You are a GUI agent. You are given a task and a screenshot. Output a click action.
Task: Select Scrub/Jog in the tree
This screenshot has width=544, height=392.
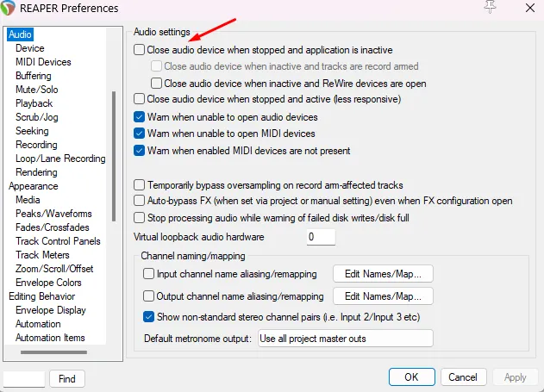click(x=37, y=117)
